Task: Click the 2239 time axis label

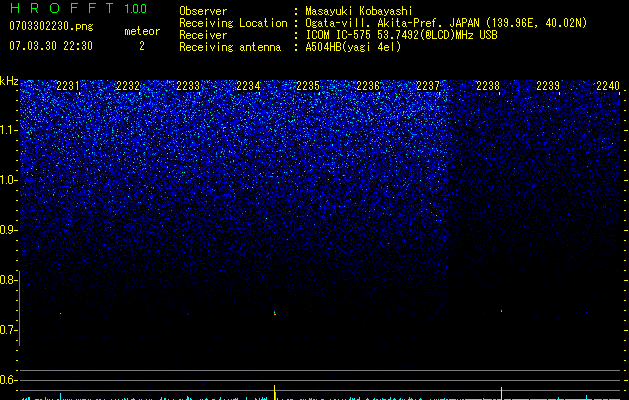Action: click(x=548, y=86)
